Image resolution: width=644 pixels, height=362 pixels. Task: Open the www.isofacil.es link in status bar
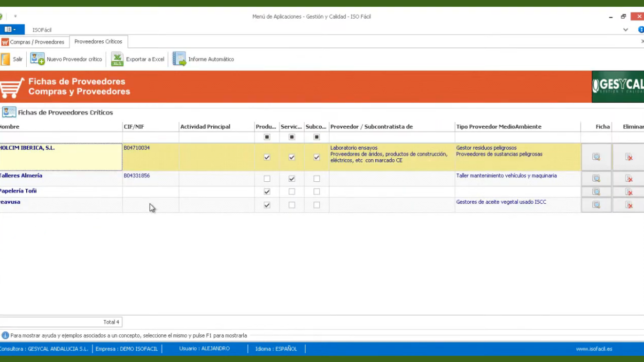[x=594, y=349]
